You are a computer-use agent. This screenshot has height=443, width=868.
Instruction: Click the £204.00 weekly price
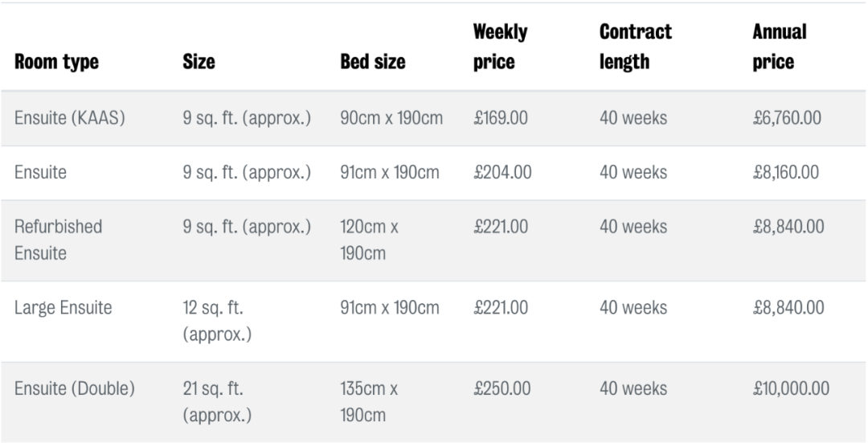pos(502,172)
